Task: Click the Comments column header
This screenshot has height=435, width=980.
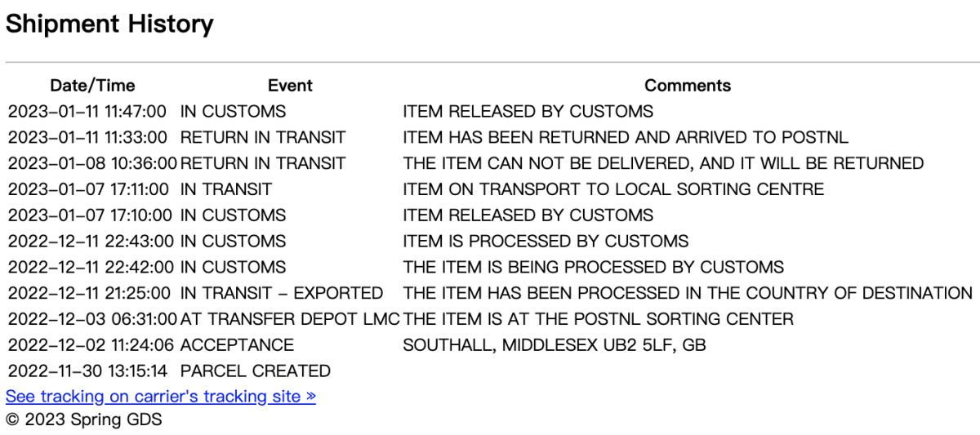Action: 688,85
